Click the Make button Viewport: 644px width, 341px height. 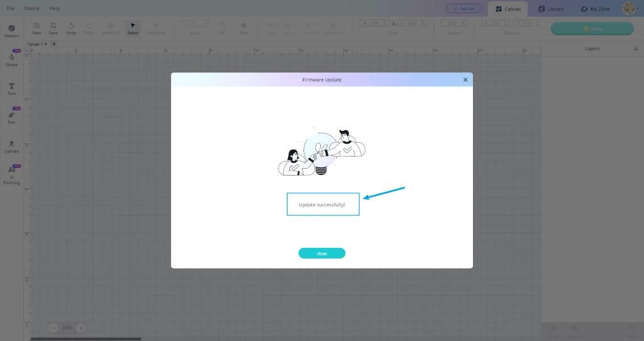pos(592,29)
